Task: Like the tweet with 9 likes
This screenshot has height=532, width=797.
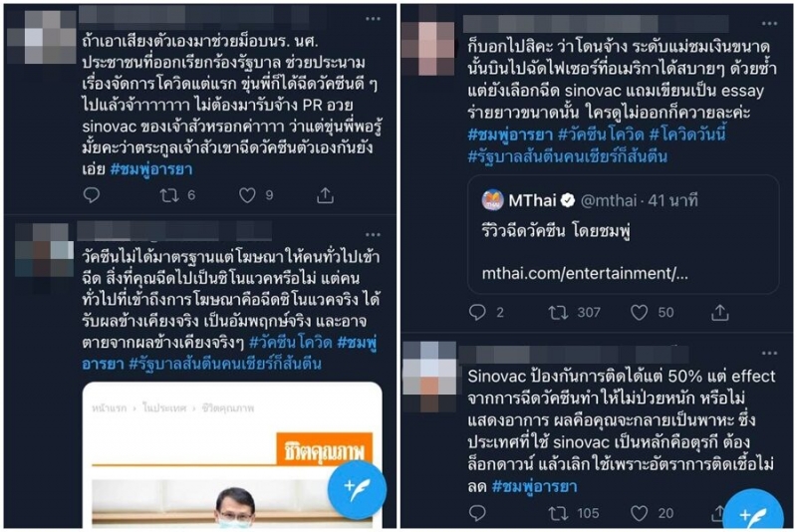Action: point(247,195)
